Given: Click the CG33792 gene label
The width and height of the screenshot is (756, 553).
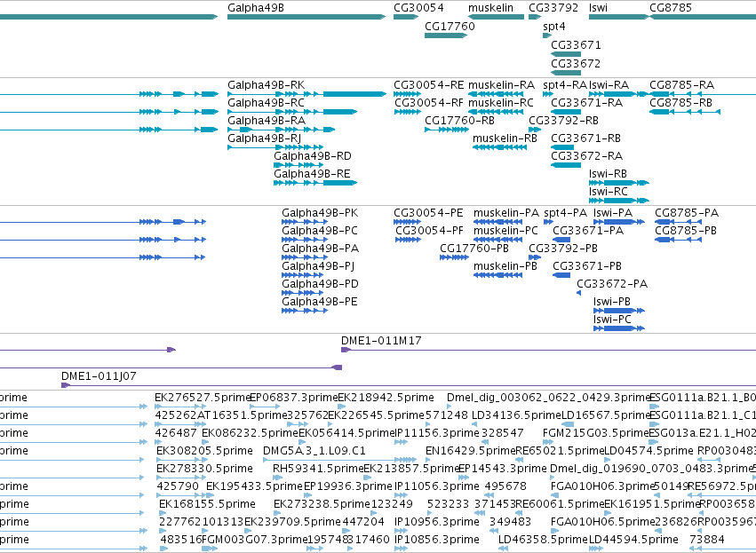Looking at the screenshot, I should 553,8.
